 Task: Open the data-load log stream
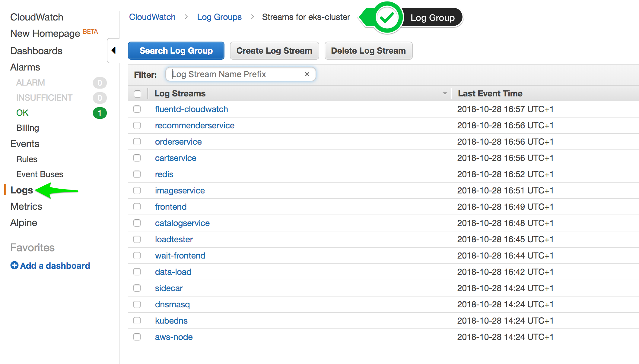pos(173,272)
